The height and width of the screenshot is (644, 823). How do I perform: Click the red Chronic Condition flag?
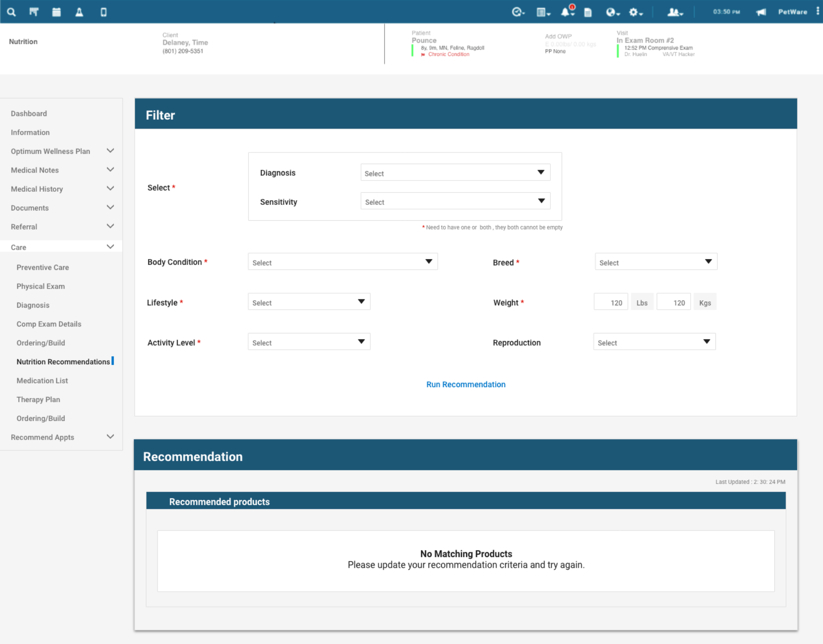(x=423, y=55)
